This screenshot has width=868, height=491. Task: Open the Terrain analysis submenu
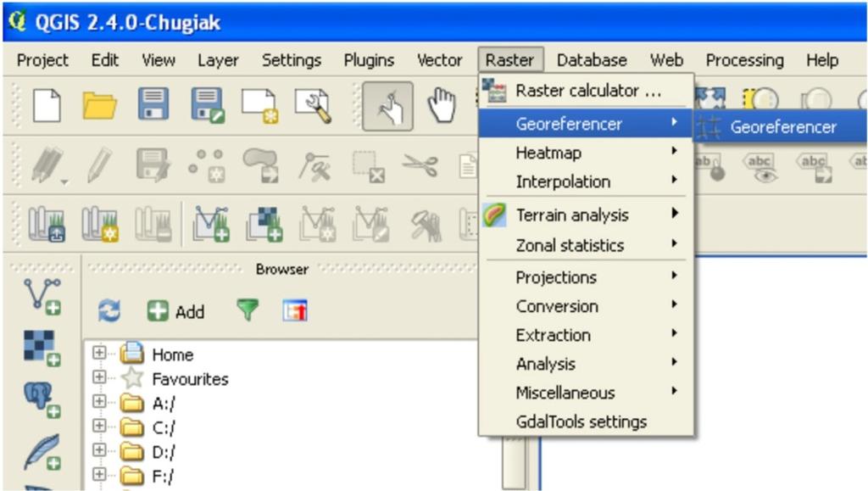[587, 215]
